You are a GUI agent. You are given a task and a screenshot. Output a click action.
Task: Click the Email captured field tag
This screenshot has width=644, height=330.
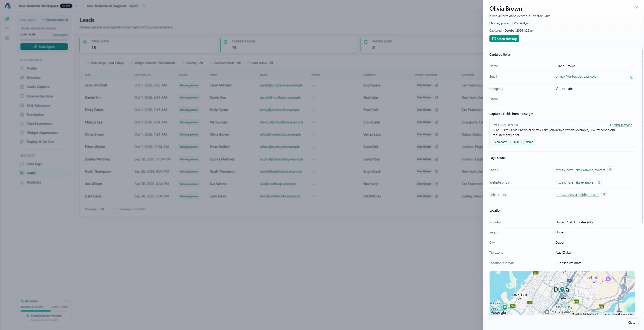[516, 142]
